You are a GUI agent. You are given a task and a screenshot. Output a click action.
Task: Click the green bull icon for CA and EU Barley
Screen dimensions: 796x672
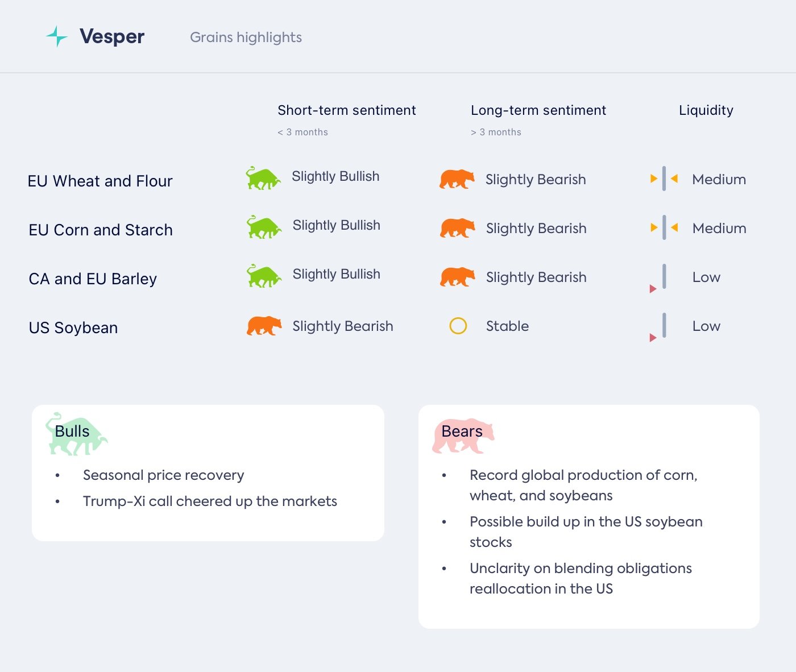[264, 276]
